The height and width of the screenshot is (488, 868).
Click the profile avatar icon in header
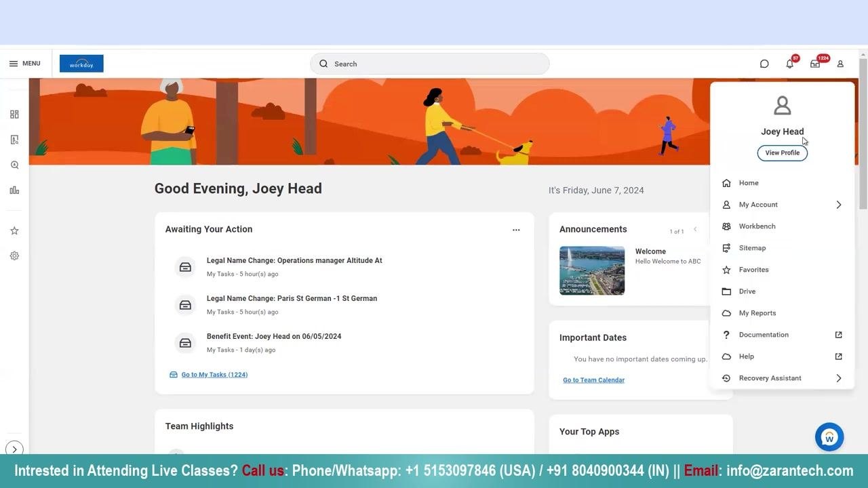coord(840,64)
